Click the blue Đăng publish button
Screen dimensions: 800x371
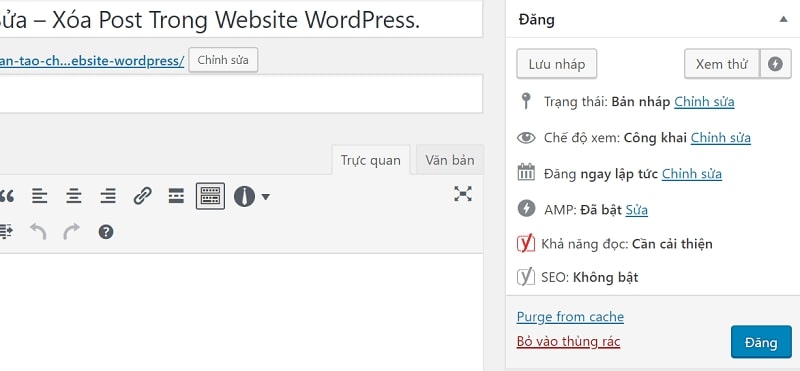761,342
